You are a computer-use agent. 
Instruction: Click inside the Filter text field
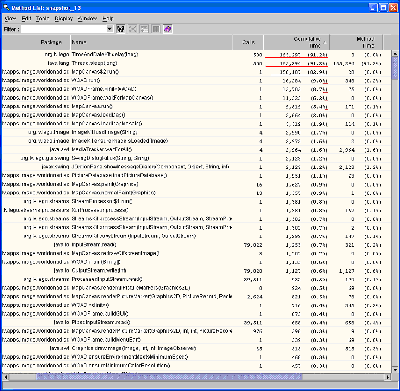pyautogui.click(x=64, y=29)
